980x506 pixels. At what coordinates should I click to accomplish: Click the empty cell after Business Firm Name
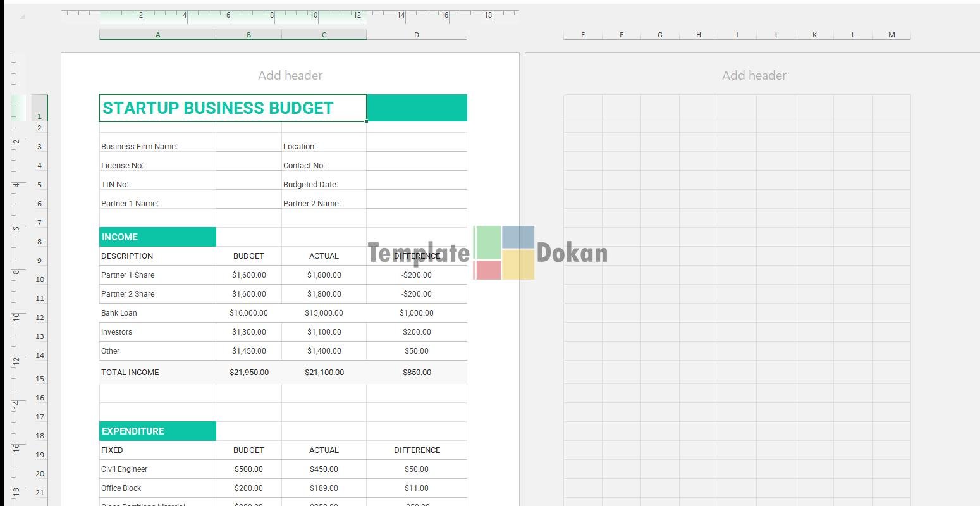point(248,145)
